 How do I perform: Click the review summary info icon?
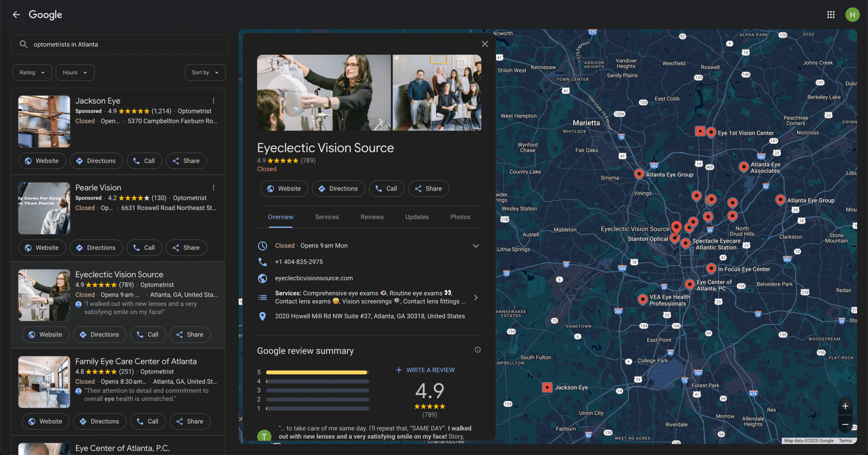(477, 350)
